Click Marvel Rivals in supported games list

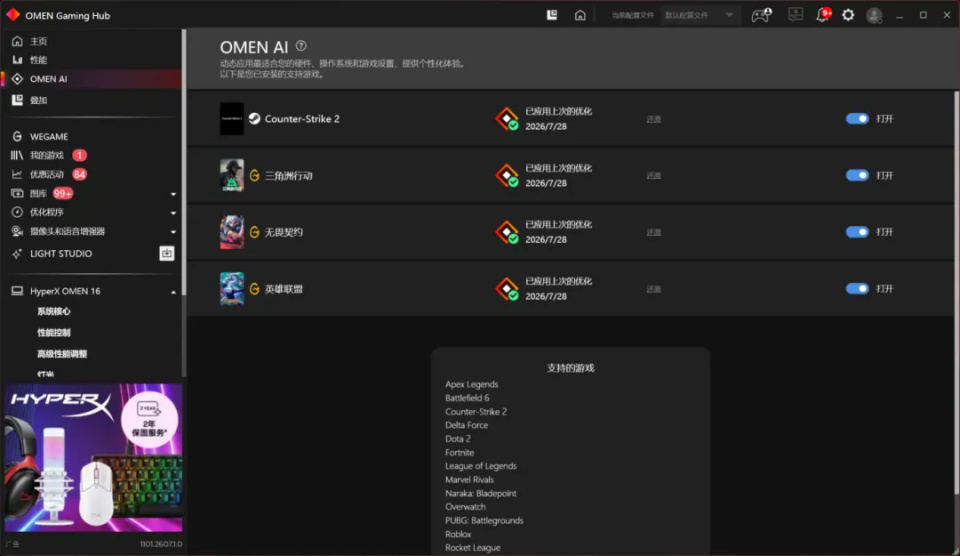click(470, 479)
